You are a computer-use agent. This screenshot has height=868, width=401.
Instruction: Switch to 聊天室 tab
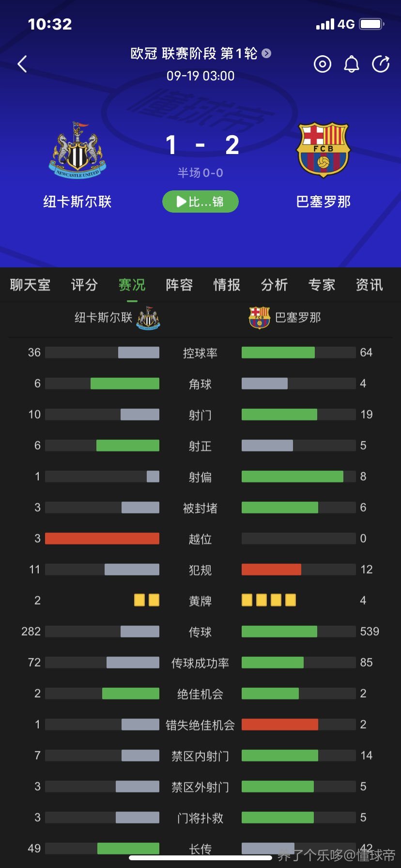[30, 285]
